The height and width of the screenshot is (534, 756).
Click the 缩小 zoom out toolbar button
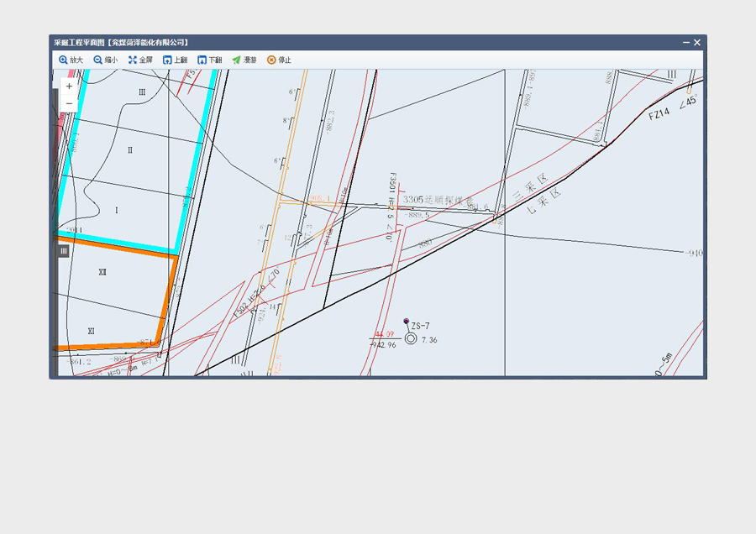(105, 60)
